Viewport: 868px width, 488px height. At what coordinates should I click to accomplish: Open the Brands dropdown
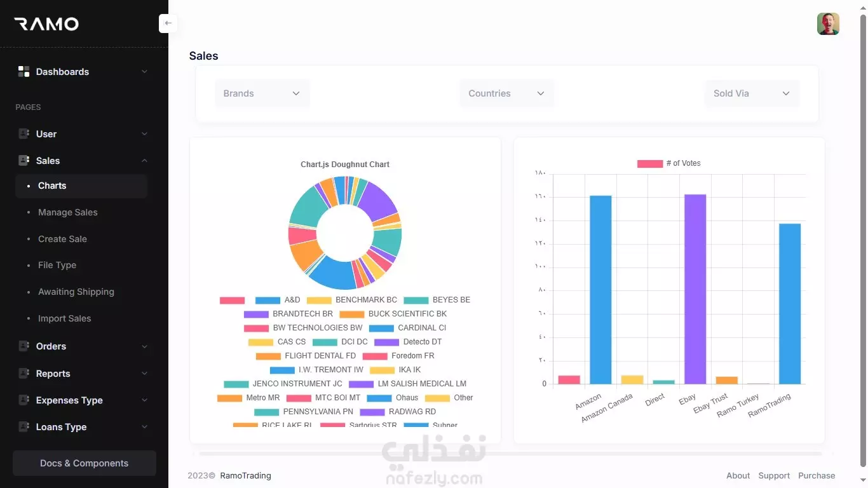(x=262, y=93)
